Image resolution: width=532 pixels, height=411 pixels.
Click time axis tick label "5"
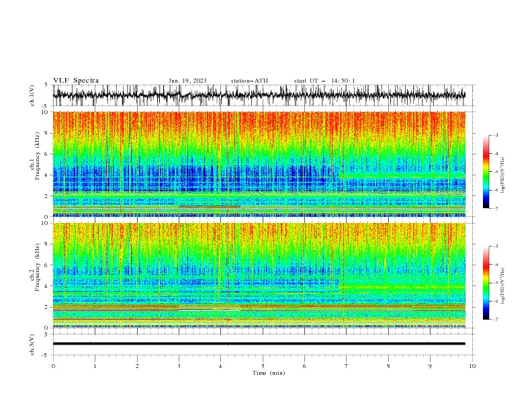tap(263, 366)
